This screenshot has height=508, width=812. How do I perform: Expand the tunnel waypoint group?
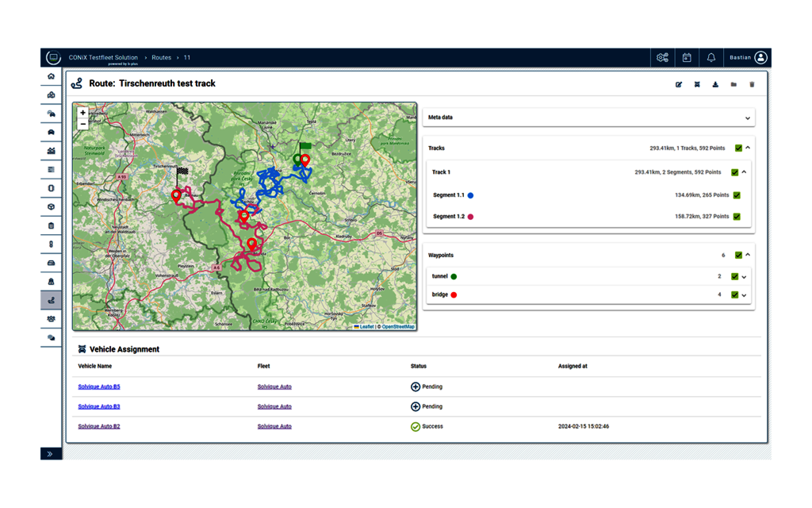pyautogui.click(x=744, y=277)
